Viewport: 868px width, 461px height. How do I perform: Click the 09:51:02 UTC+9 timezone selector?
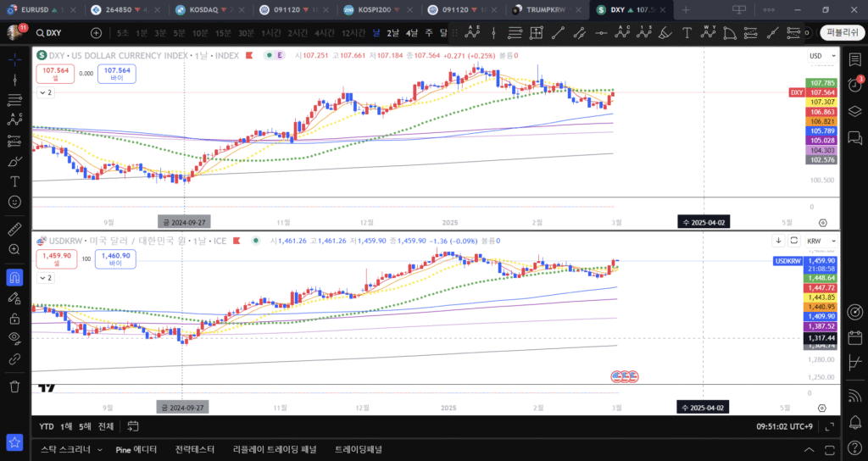784,427
